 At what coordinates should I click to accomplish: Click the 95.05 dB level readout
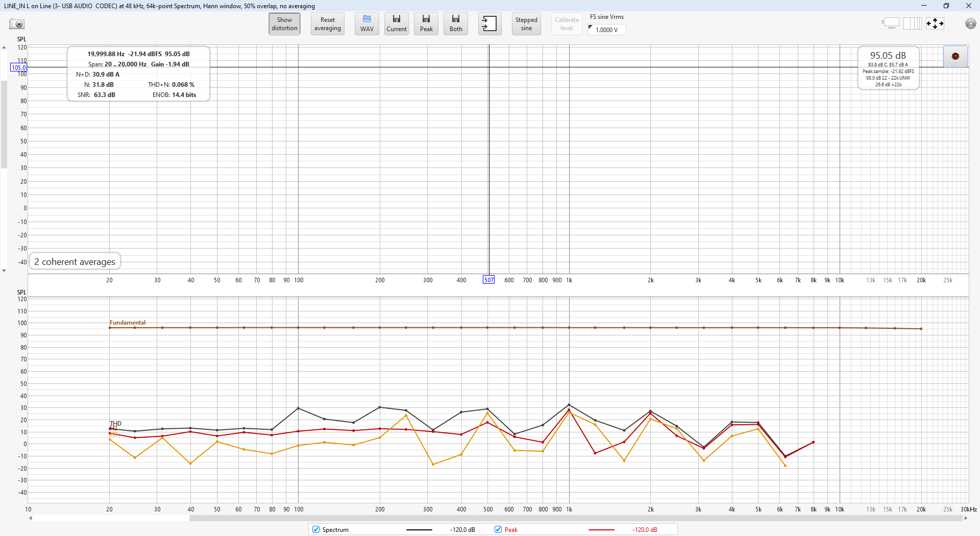point(888,55)
